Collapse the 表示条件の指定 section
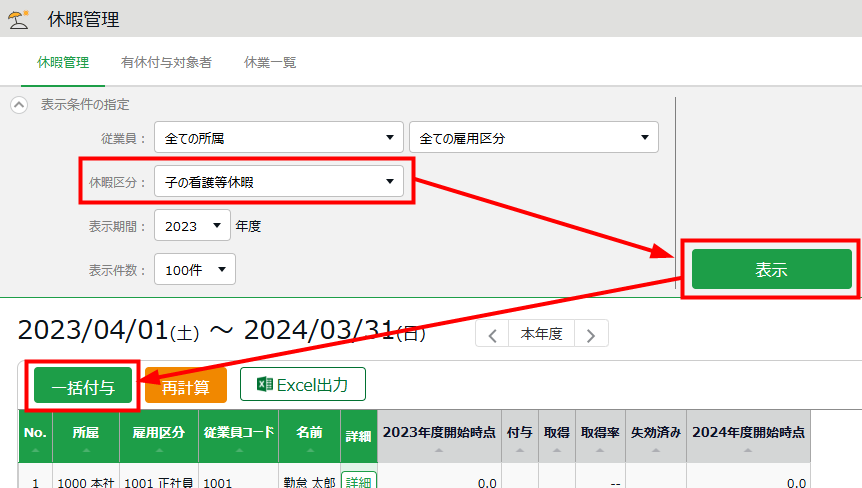The width and height of the screenshot is (862, 488). 18,105
